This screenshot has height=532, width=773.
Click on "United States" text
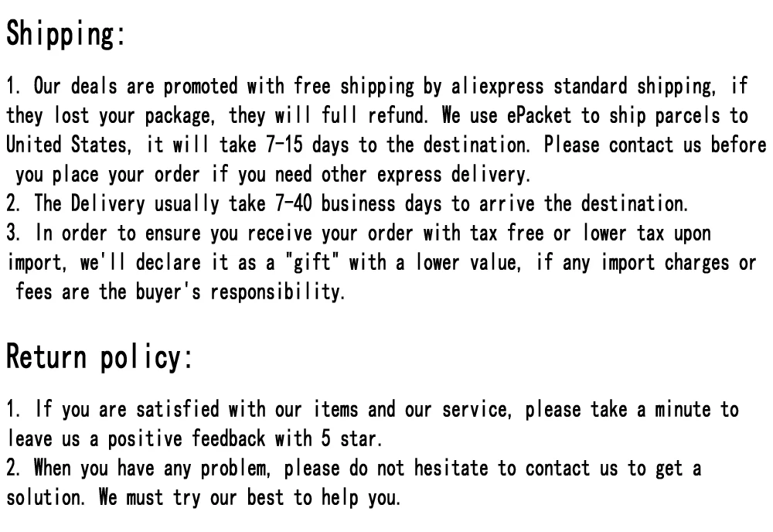pos(69,145)
